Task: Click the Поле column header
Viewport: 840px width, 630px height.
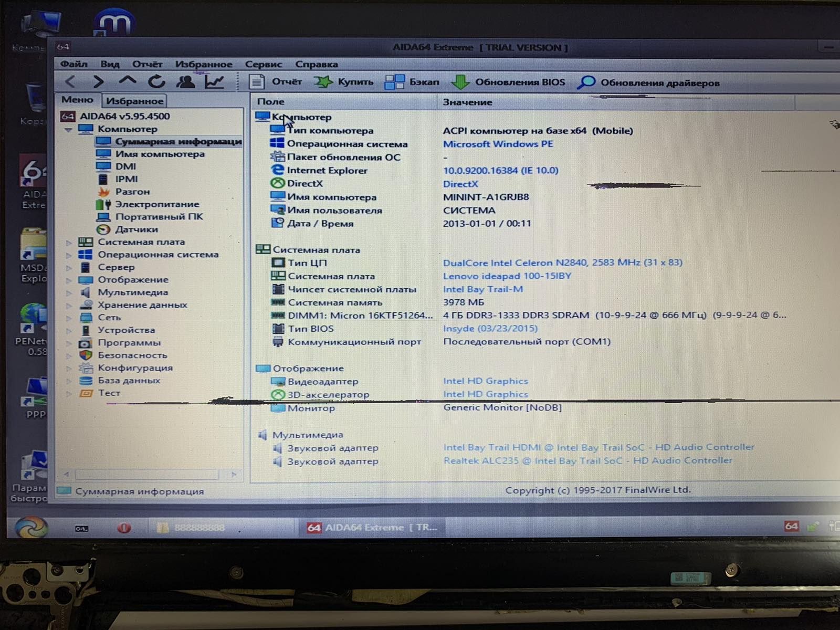Action: pos(344,102)
